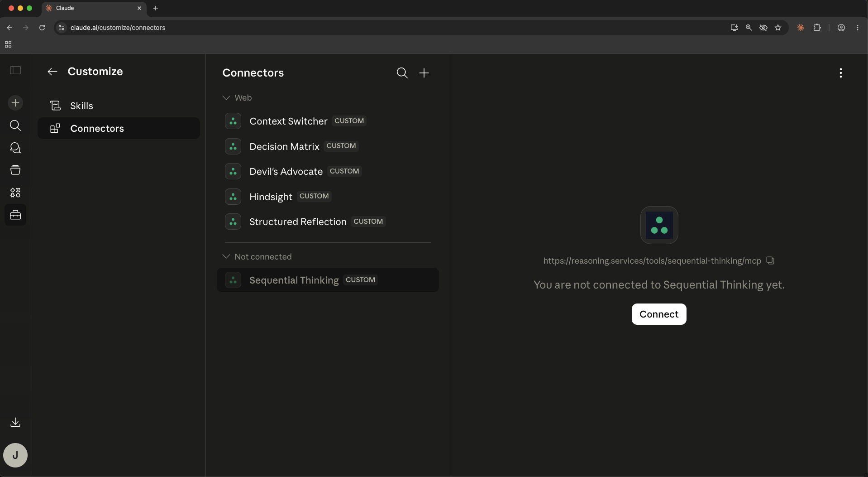Open the chats icon in the sidebar
The width and height of the screenshot is (868, 477).
click(15, 148)
